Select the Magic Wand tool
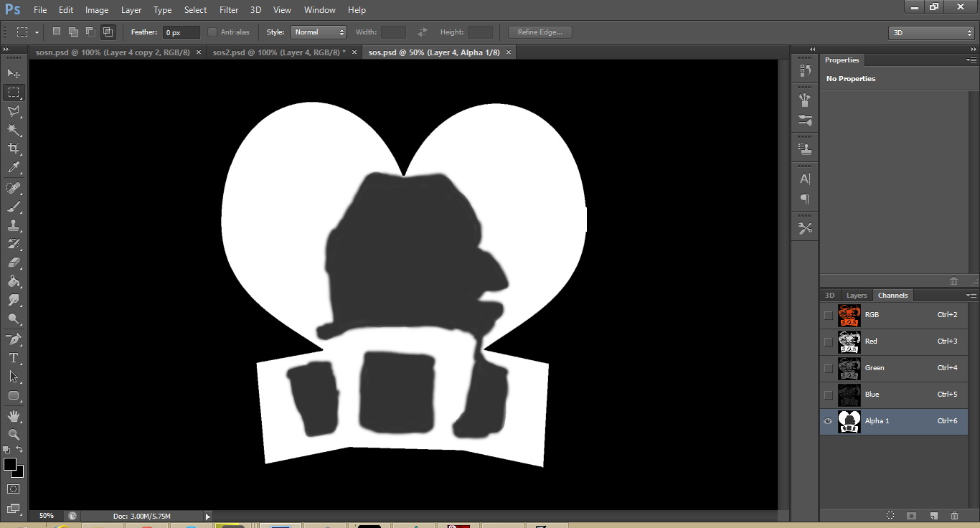980x528 pixels. [14, 130]
